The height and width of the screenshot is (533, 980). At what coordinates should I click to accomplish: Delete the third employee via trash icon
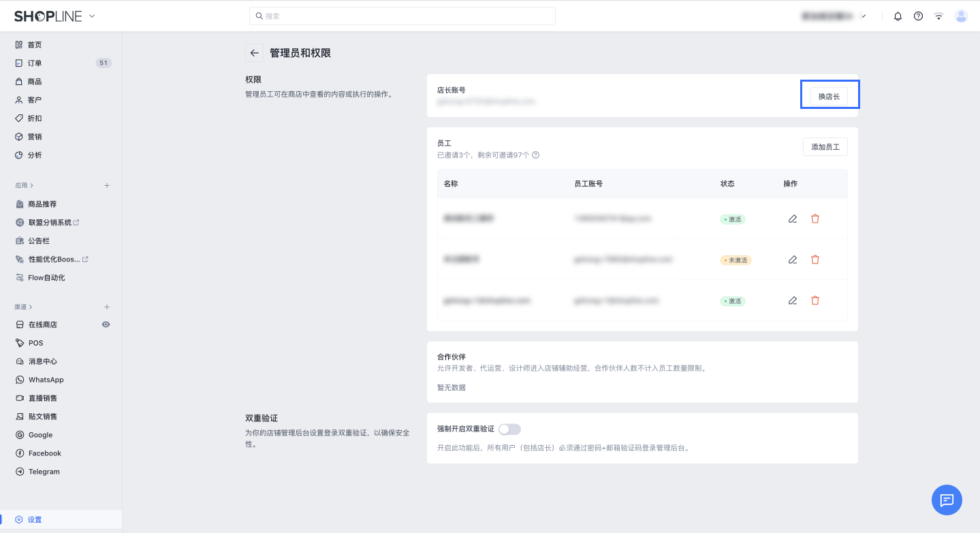pos(815,301)
